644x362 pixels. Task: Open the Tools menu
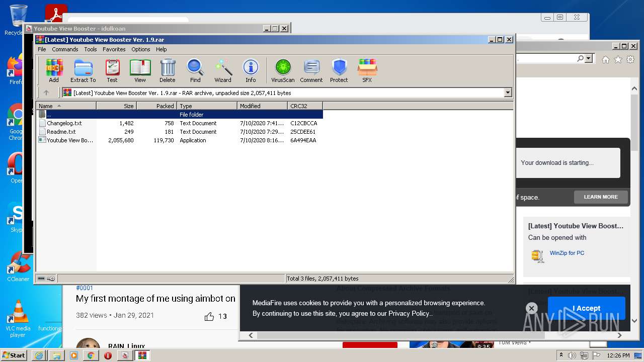pyautogui.click(x=91, y=49)
